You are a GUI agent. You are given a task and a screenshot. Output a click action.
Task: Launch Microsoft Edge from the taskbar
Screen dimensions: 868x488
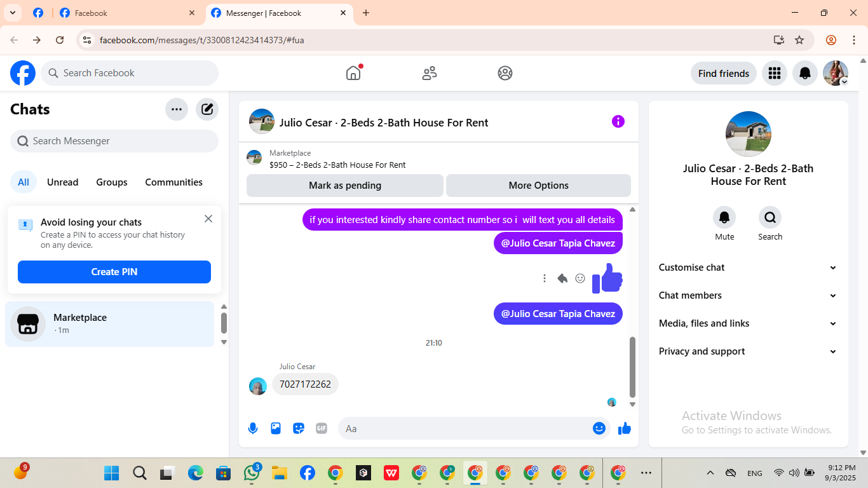[x=196, y=473]
